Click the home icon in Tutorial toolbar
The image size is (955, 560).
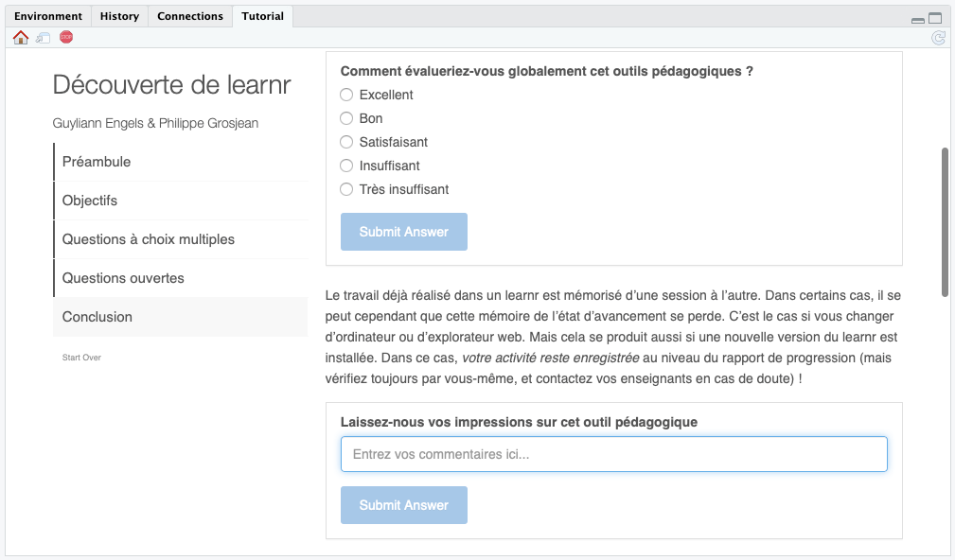click(21, 38)
